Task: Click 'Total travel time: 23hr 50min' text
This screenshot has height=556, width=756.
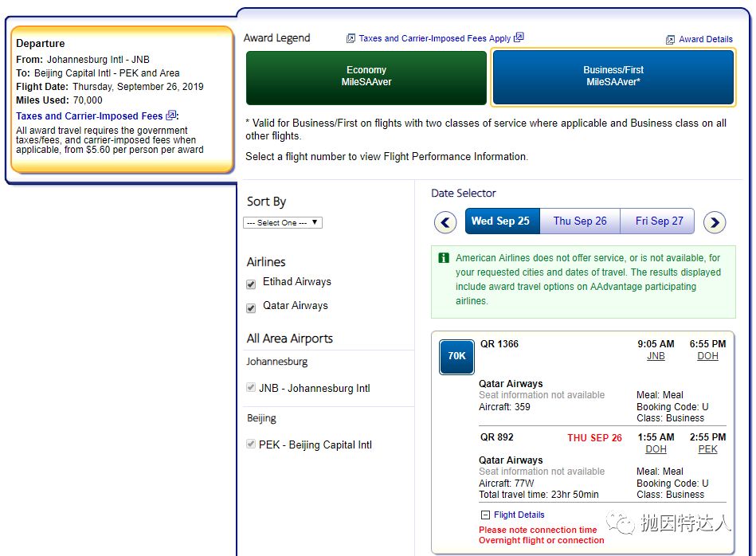Action: tap(539, 495)
